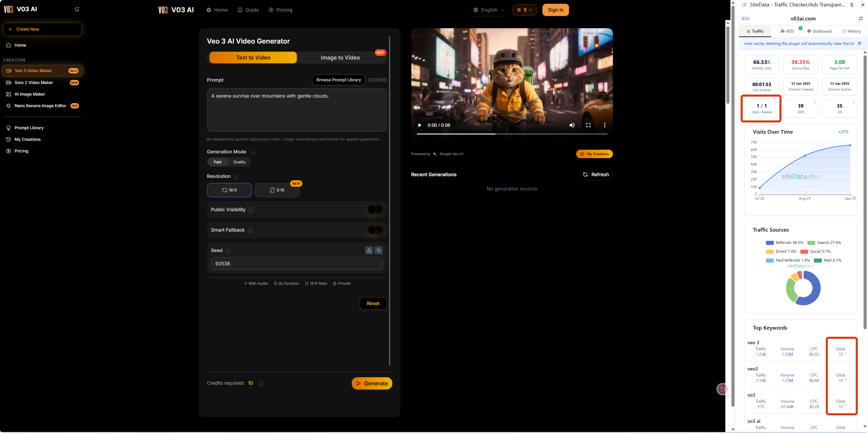The width and height of the screenshot is (868, 433).
Task: Open video more options menu
Action: [605, 125]
